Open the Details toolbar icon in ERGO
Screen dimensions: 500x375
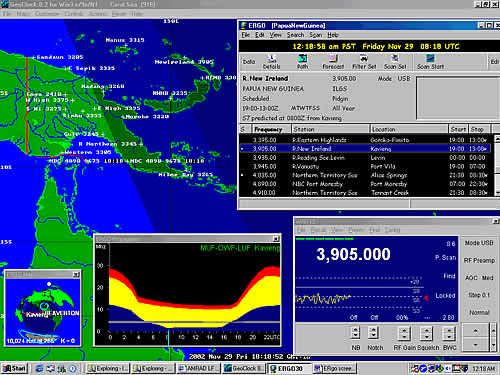coord(272,62)
